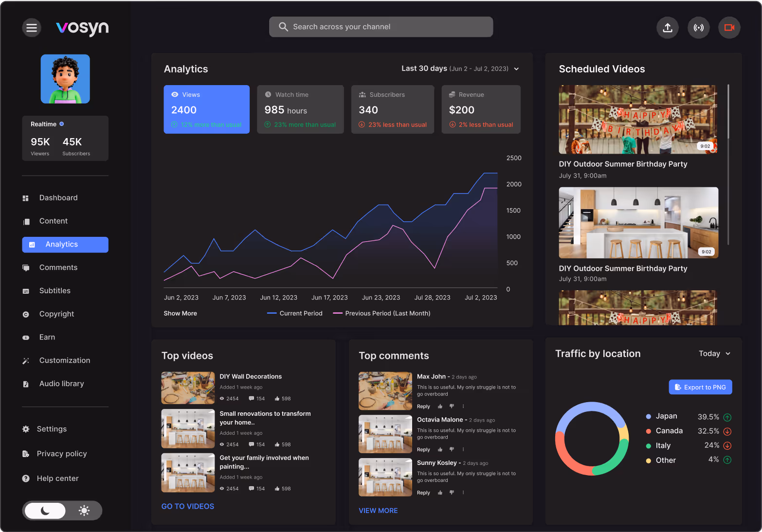The image size is (762, 532).
Task: Expand the Last 30 days date range dropdown
Action: click(x=516, y=69)
